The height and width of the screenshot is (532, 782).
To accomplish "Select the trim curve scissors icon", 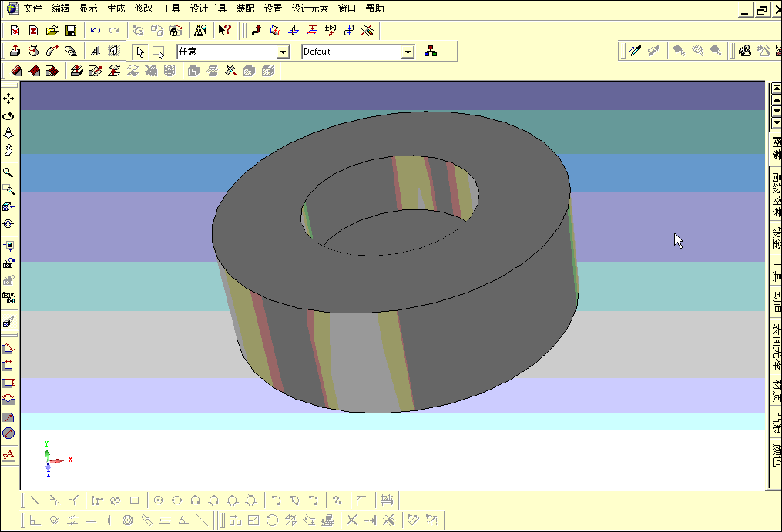I will pyautogui.click(x=351, y=520).
